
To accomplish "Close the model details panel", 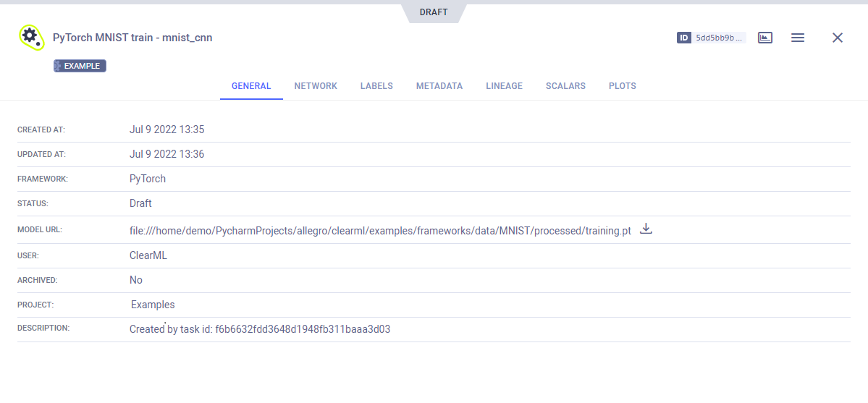I will click(838, 38).
